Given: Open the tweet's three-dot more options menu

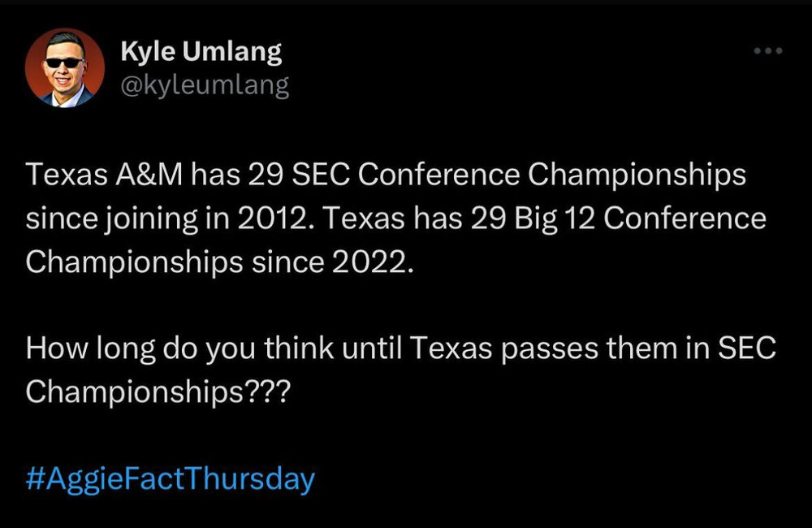Looking at the screenshot, I should point(767,51).
